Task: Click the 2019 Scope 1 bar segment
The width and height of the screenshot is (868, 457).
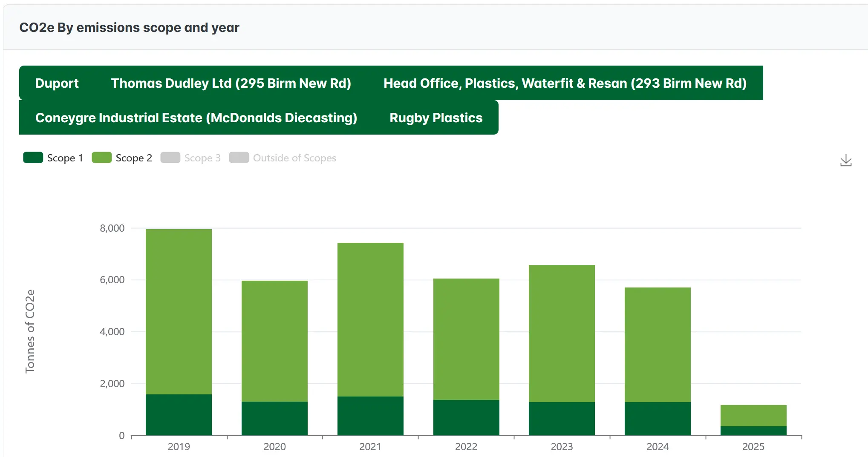Action: 179,414
